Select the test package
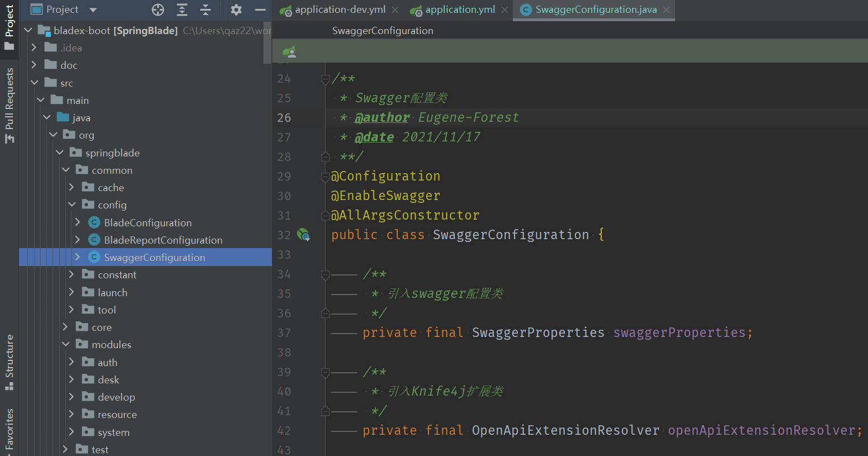The width and height of the screenshot is (868, 456). pyautogui.click(x=100, y=449)
